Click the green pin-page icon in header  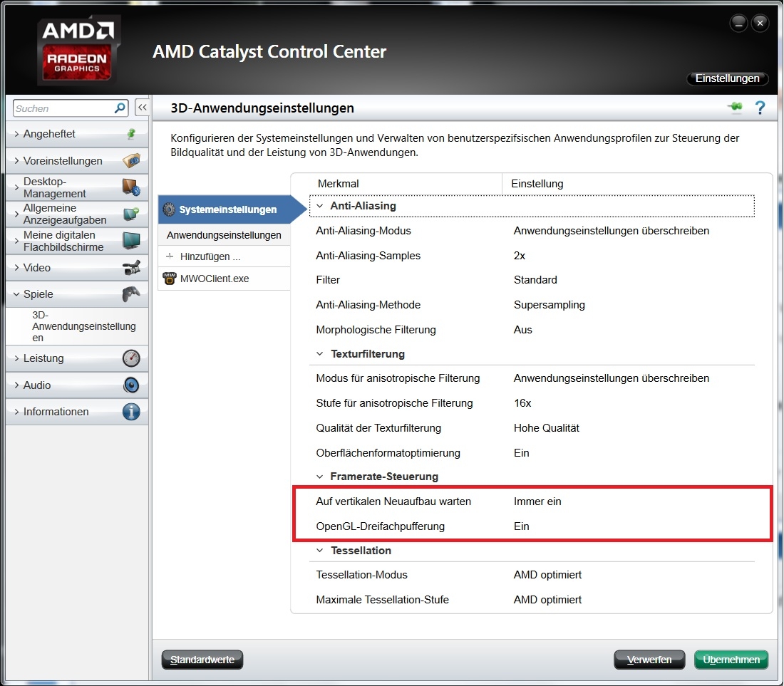[735, 107]
